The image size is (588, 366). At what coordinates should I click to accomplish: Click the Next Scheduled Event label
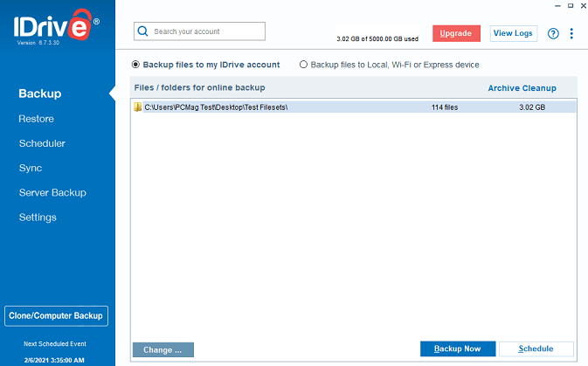tap(55, 344)
